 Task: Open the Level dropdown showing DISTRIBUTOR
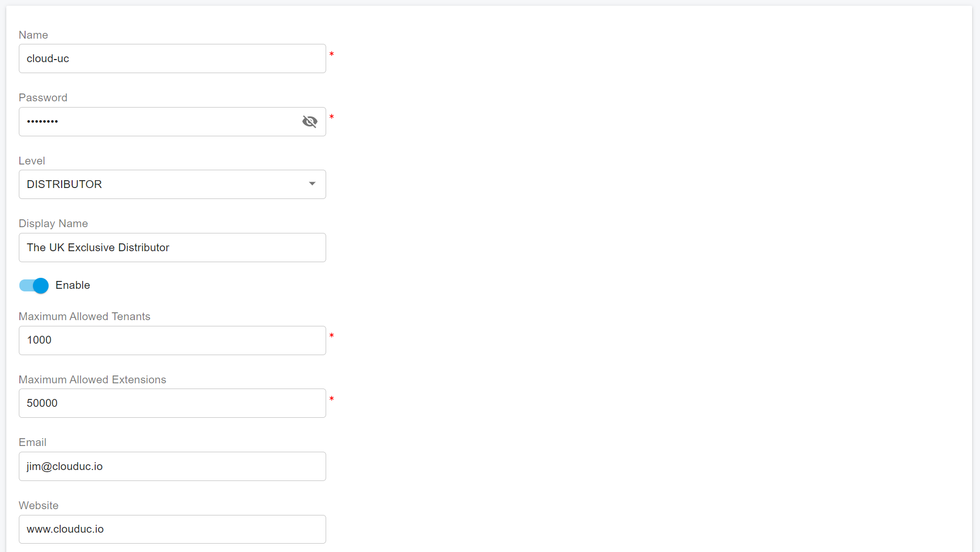pos(162,184)
